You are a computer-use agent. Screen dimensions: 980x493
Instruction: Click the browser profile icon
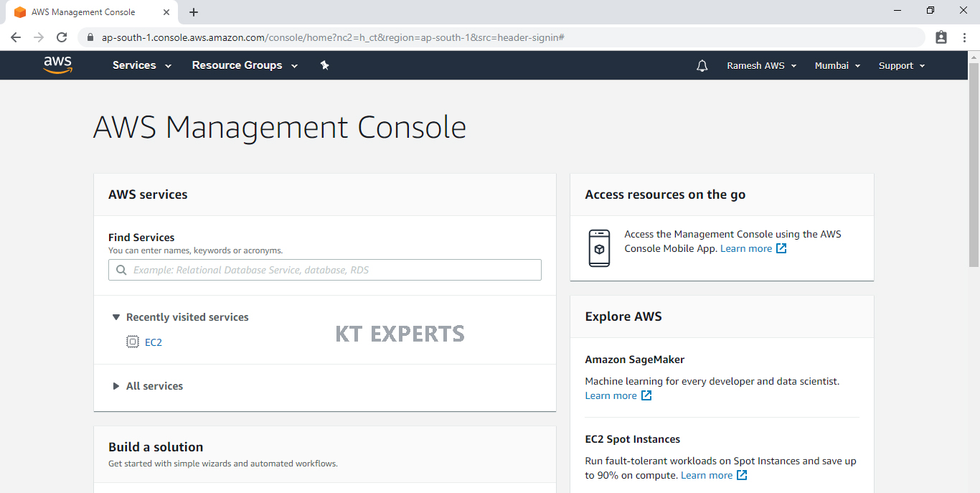tap(941, 37)
